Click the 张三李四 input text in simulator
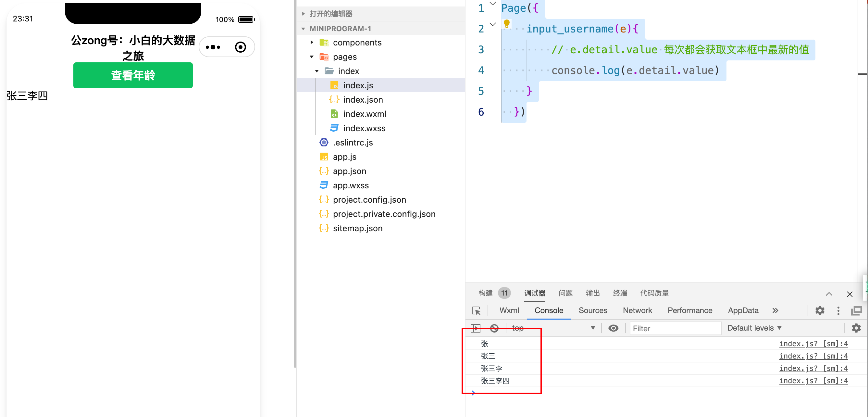The height and width of the screenshot is (417, 868). click(27, 96)
